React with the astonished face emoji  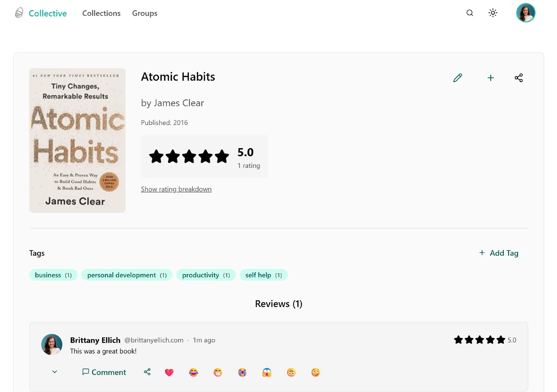click(267, 372)
